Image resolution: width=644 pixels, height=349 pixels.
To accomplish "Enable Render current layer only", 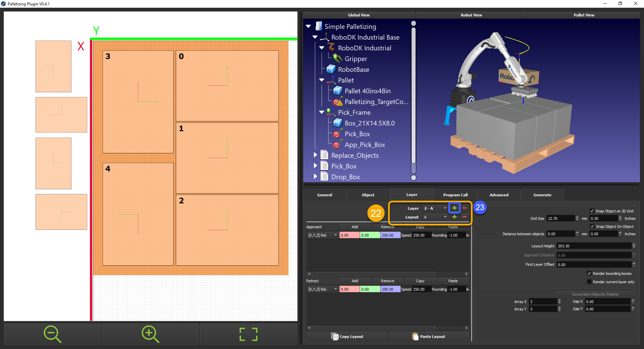I will [589, 282].
